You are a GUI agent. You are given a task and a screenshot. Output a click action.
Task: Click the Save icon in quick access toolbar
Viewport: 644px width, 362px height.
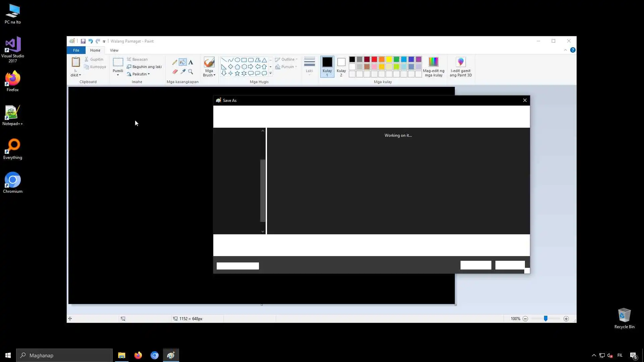click(83, 41)
